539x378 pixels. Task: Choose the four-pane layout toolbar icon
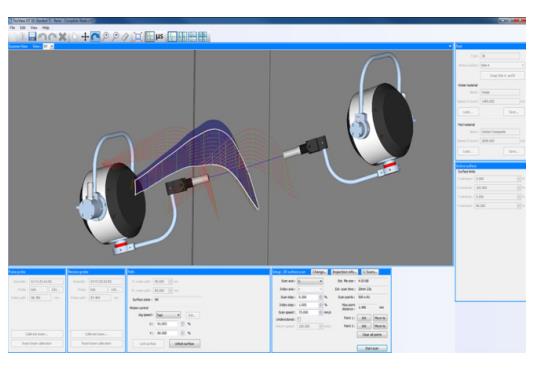click(203, 36)
